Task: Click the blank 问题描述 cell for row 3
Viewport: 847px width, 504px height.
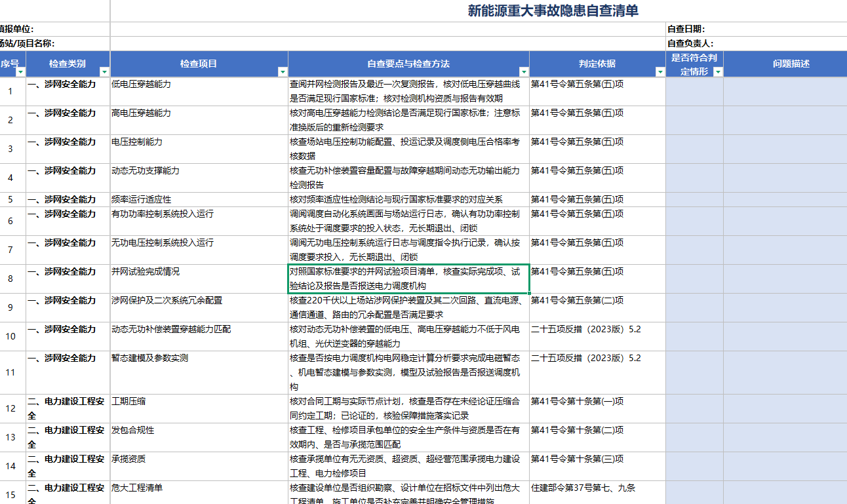Action: click(x=785, y=149)
